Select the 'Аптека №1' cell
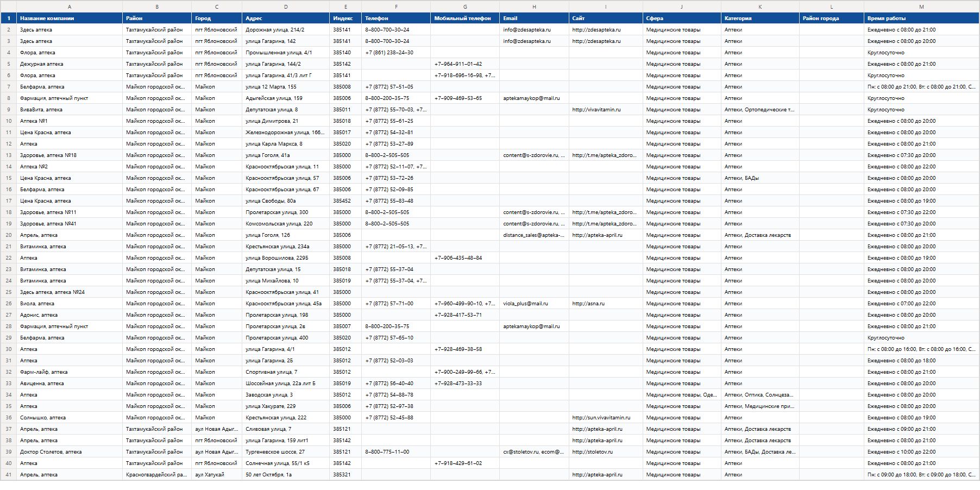 click(x=70, y=121)
